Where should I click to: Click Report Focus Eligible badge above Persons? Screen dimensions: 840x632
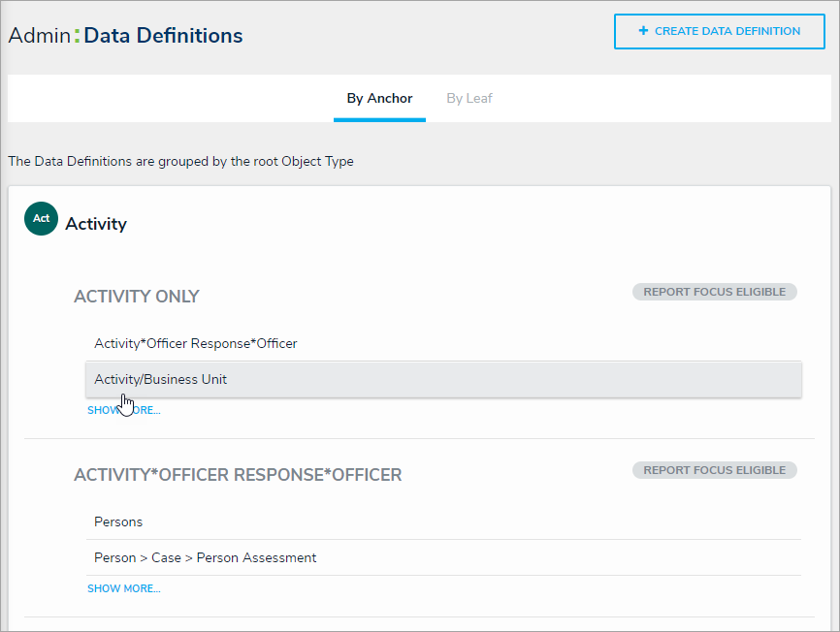714,470
